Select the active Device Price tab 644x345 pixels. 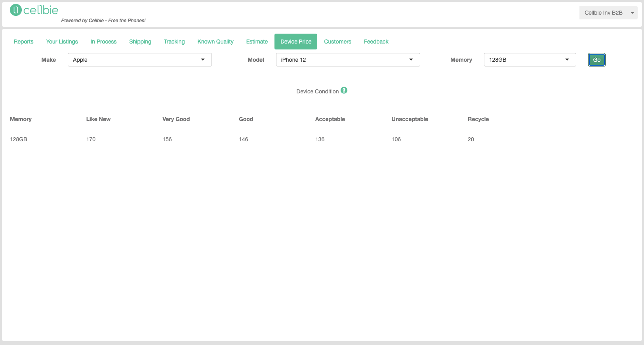click(296, 42)
